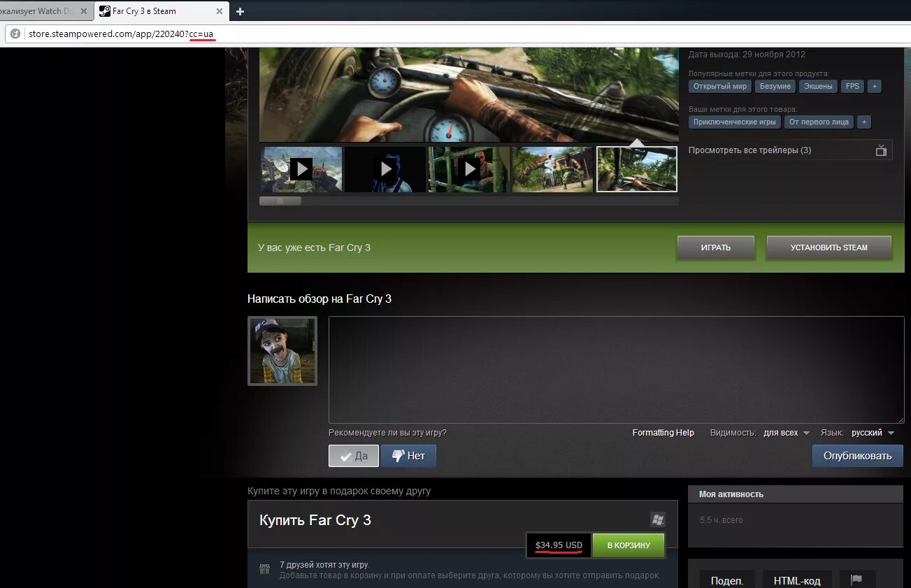911x588 pixels.
Task: Open the user avatar next to review box
Action: coord(282,351)
